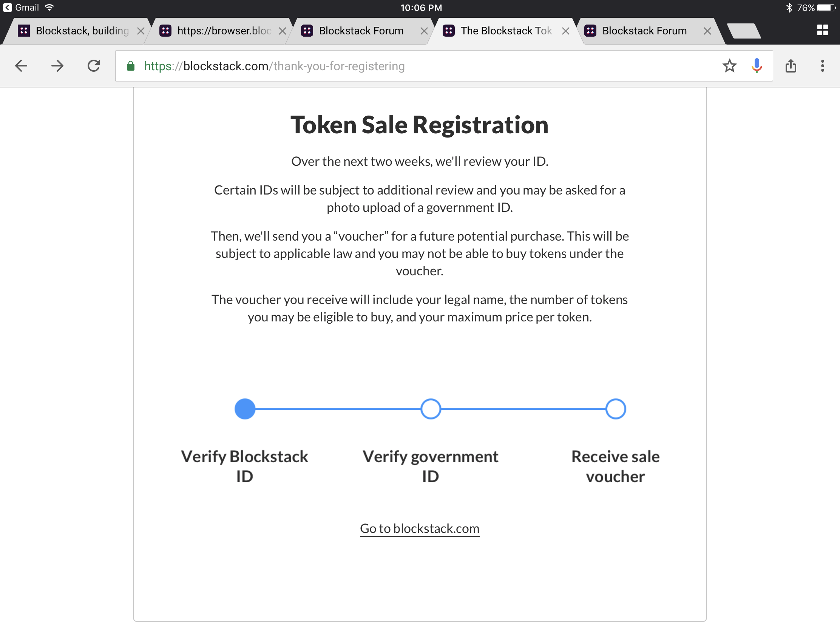Click the Verify Blockstack ID step dot
Viewport: 840px width, 630px height.
tap(245, 409)
